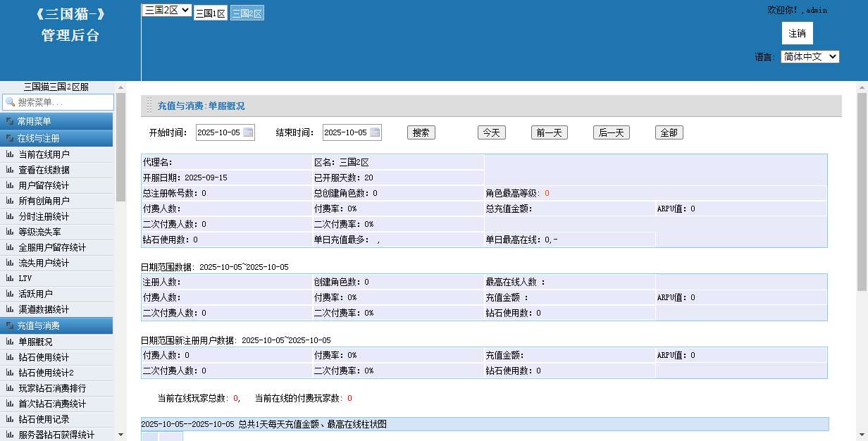Open the date picker for 结束时间
Viewport: 868px width, 441px height.
(376, 132)
